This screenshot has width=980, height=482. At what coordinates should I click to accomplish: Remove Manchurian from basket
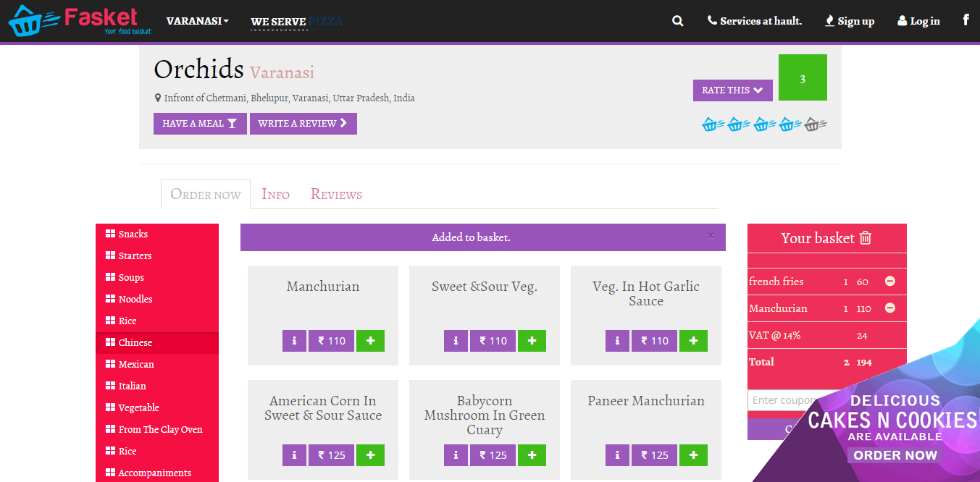click(890, 308)
